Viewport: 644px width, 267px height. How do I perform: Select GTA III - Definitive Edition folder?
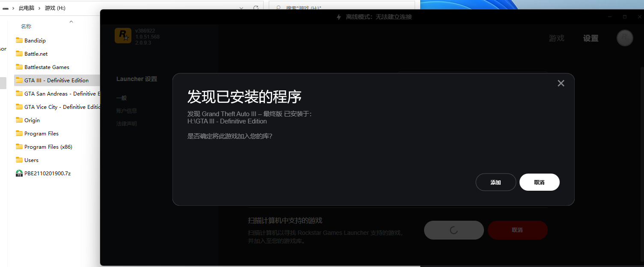tap(57, 80)
